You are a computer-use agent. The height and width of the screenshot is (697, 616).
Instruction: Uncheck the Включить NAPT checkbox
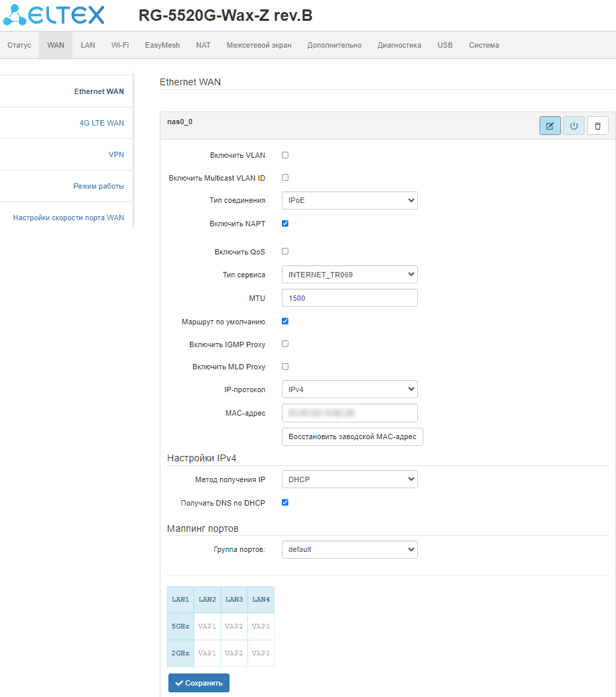pyautogui.click(x=285, y=224)
